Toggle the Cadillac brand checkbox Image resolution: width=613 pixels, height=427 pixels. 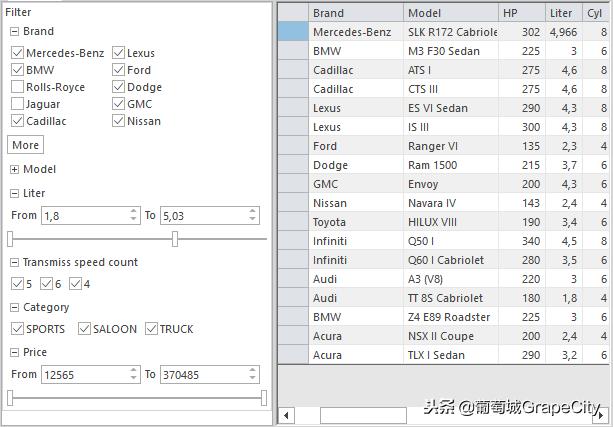point(17,121)
